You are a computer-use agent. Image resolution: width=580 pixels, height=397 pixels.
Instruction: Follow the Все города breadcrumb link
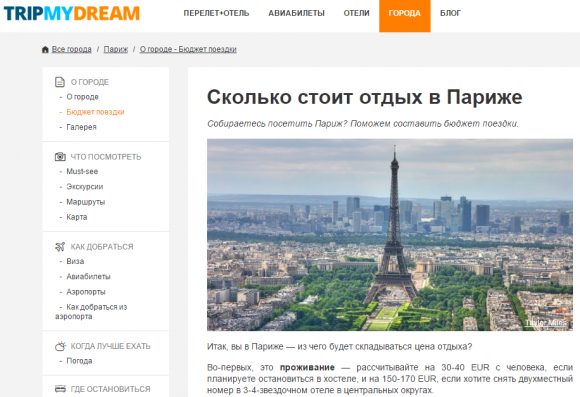pos(71,49)
